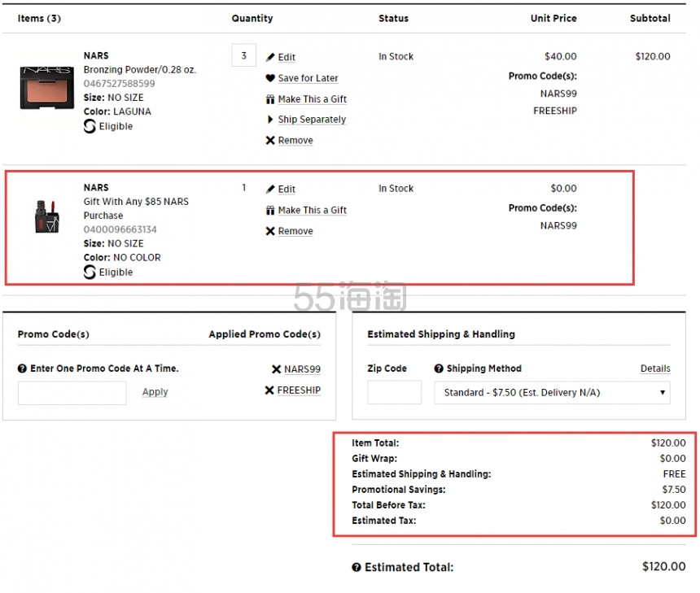The width and height of the screenshot is (700, 593).
Task: Click Save for Later link
Action: point(308,78)
